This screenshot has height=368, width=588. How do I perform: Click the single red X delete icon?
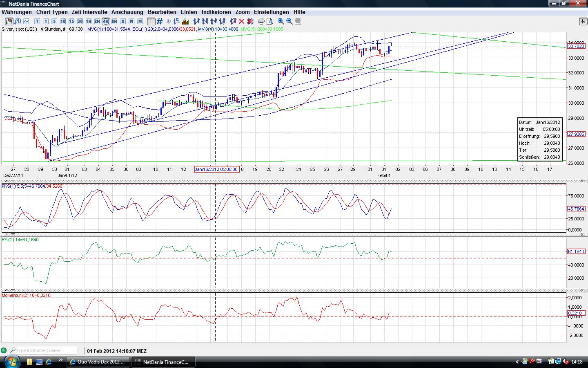(241, 21)
